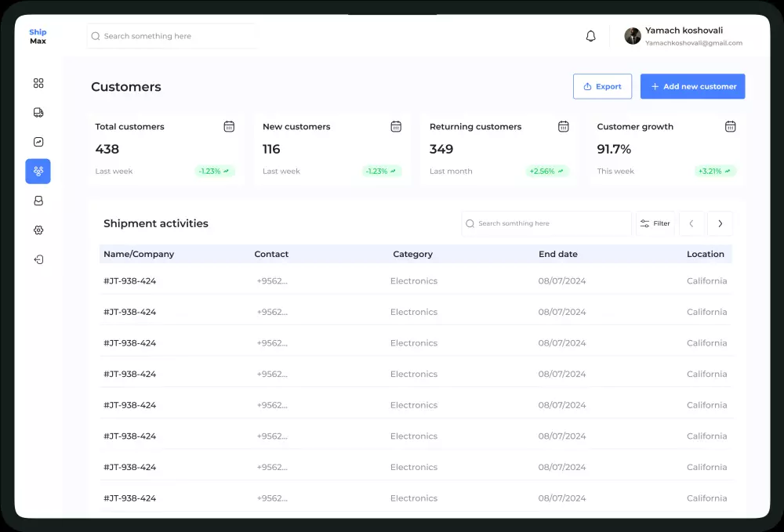Select the highlighted customers icon in sidebar
This screenshot has height=532, width=784.
click(x=38, y=172)
